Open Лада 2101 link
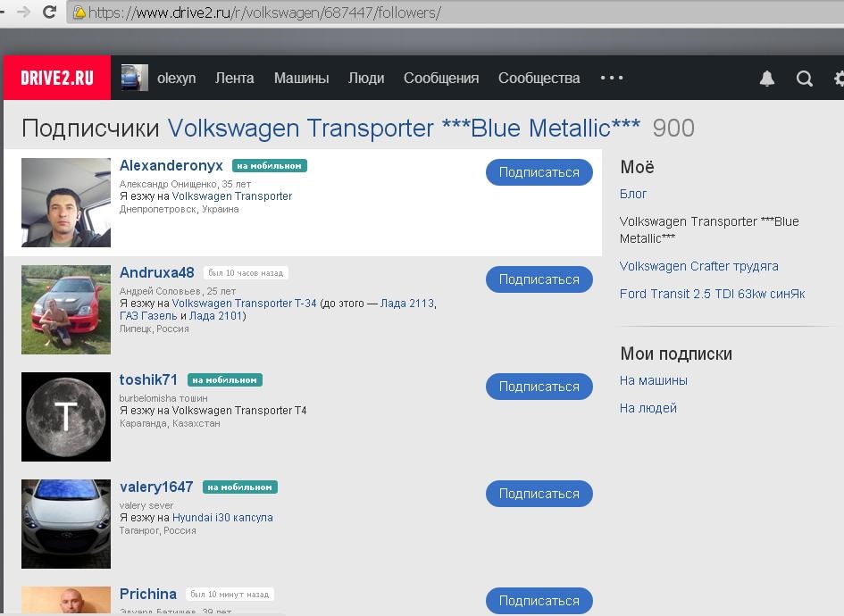Image resolution: width=844 pixels, height=616 pixels. tap(216, 316)
